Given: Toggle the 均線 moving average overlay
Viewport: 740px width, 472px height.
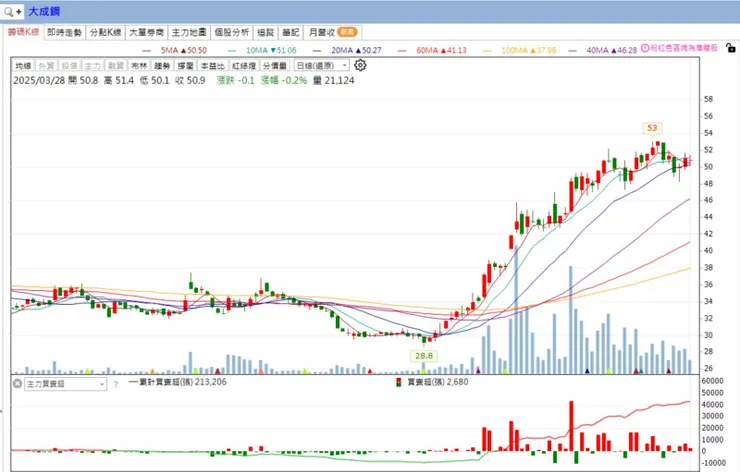Looking at the screenshot, I should click(23, 66).
